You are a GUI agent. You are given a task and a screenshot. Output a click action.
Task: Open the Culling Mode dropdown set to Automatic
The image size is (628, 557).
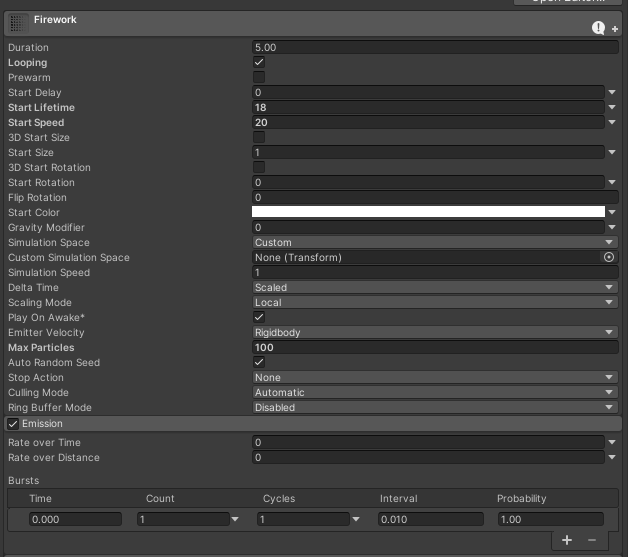click(435, 392)
